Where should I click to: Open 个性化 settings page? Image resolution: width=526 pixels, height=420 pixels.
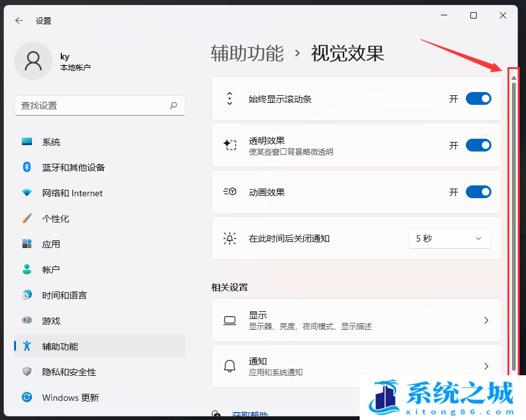click(x=55, y=219)
